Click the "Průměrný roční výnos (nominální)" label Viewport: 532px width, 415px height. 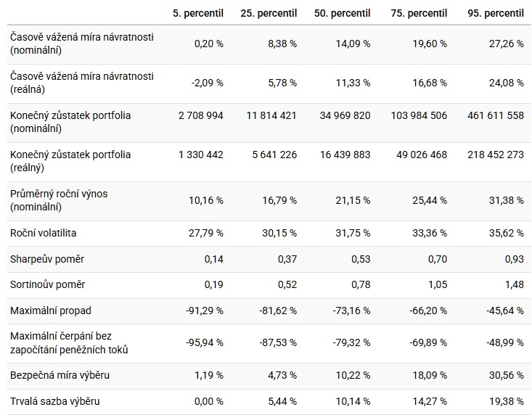(63, 200)
